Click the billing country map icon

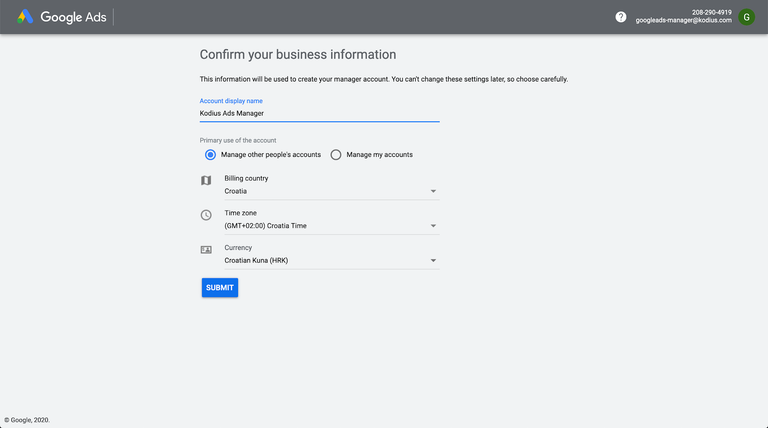[x=206, y=181]
